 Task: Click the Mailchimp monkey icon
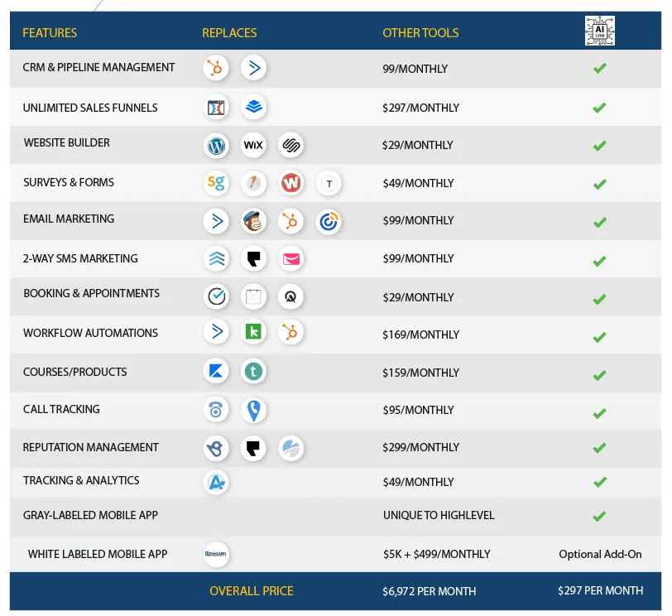[x=253, y=221]
